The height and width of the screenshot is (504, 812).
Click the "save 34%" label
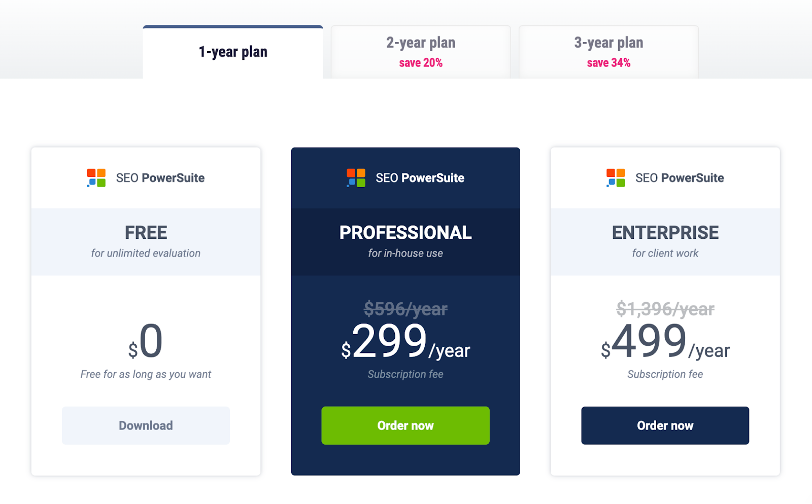pos(608,63)
